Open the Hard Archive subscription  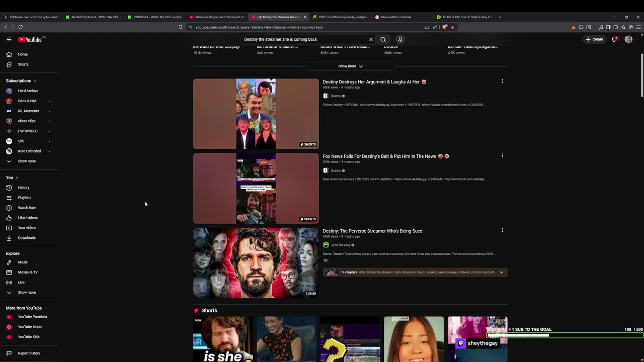pyautogui.click(x=29, y=91)
